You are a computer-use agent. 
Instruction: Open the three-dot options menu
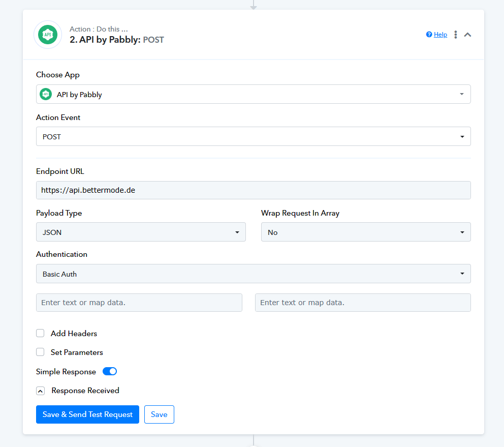click(x=455, y=35)
